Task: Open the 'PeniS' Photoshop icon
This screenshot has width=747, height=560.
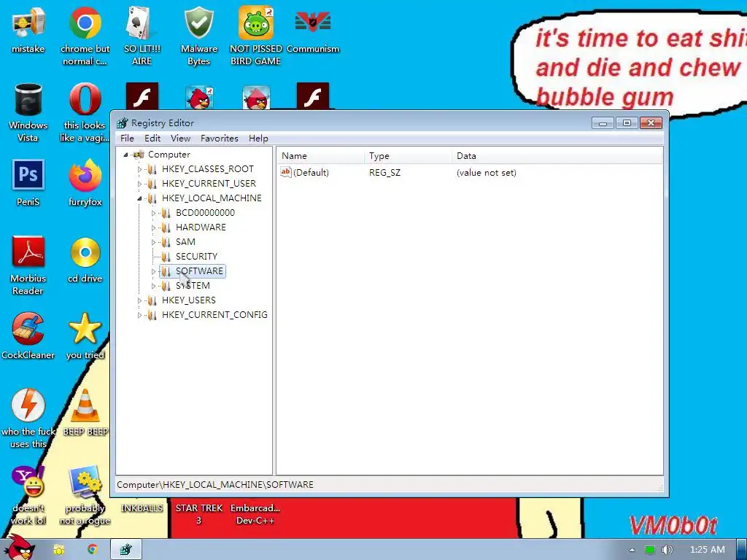Action: (28, 183)
